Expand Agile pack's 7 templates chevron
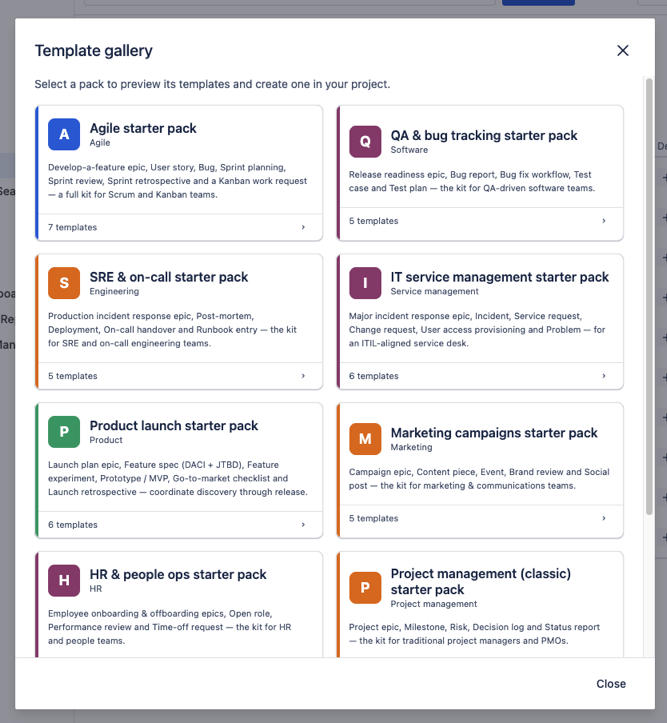 (303, 227)
